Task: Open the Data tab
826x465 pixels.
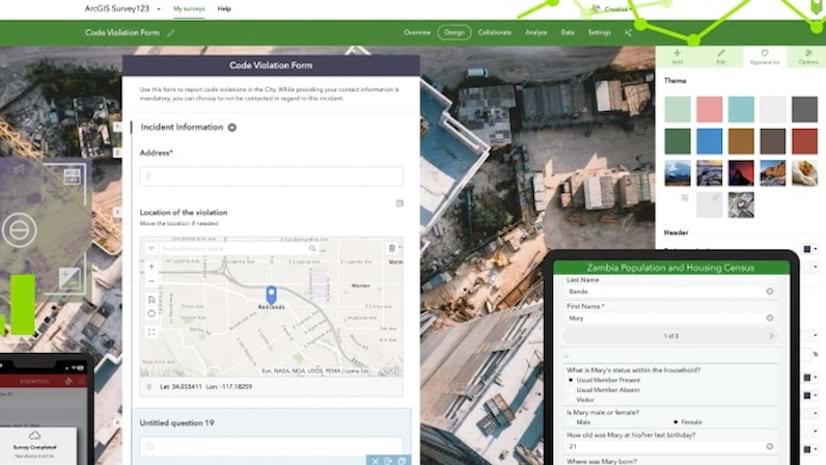Action: pos(567,33)
